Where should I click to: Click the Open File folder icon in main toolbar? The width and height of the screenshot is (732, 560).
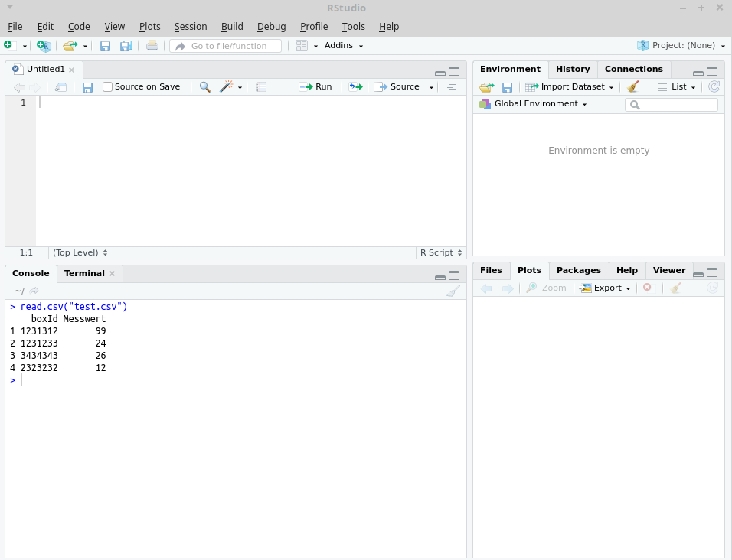pyautogui.click(x=70, y=46)
